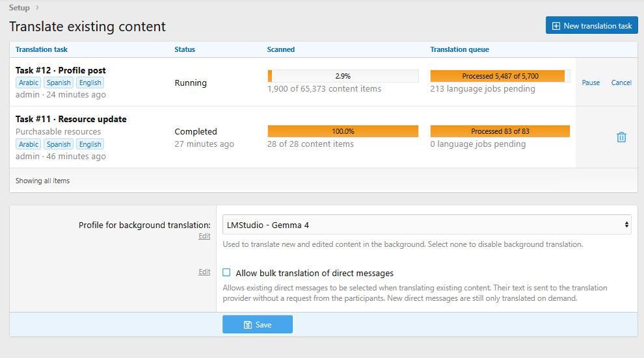Image resolution: width=644 pixels, height=358 pixels.
Task: Delete Task #11 with the trash icon
Action: click(x=621, y=137)
